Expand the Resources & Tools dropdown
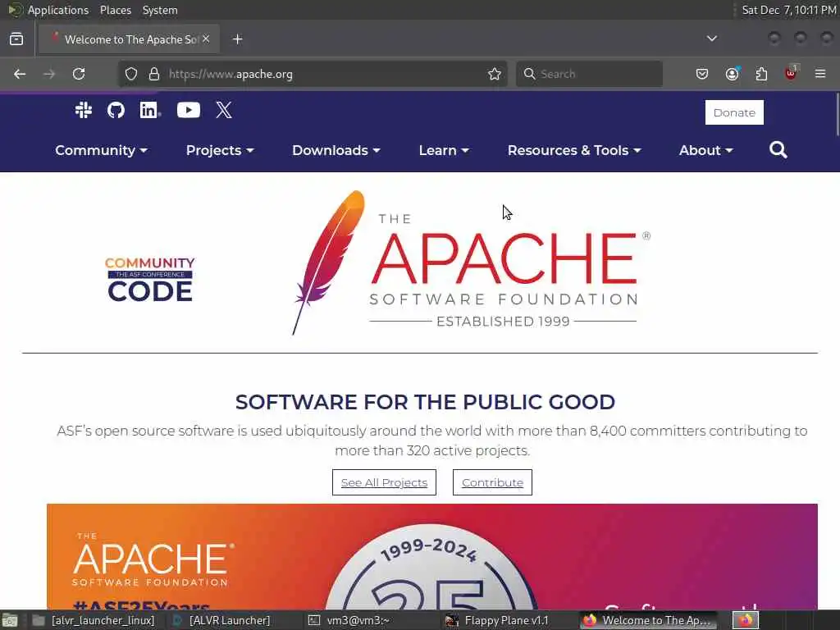The height and width of the screenshot is (630, 840). click(x=574, y=151)
